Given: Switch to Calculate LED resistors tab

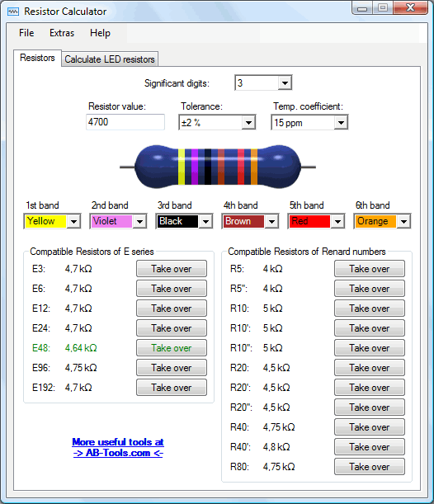Looking at the screenshot, I should coord(110,59).
